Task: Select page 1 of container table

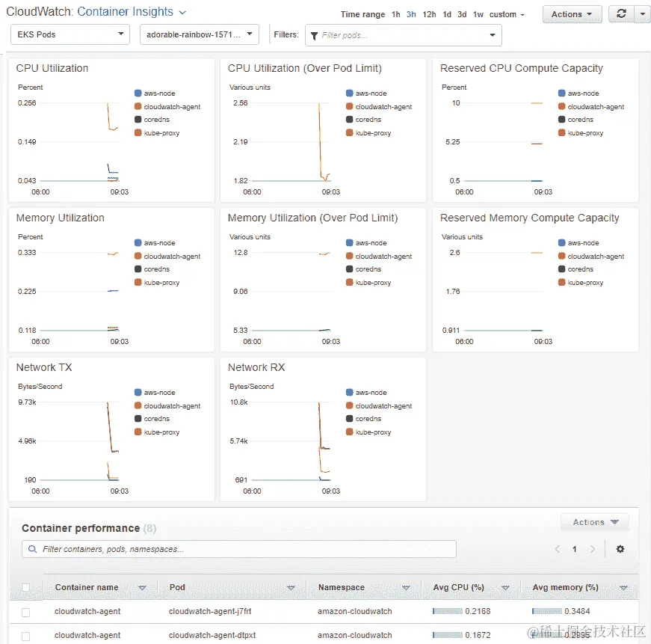Action: [x=575, y=549]
